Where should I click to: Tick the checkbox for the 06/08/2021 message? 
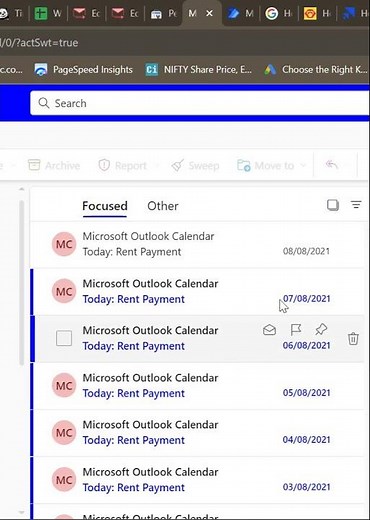coord(64,338)
